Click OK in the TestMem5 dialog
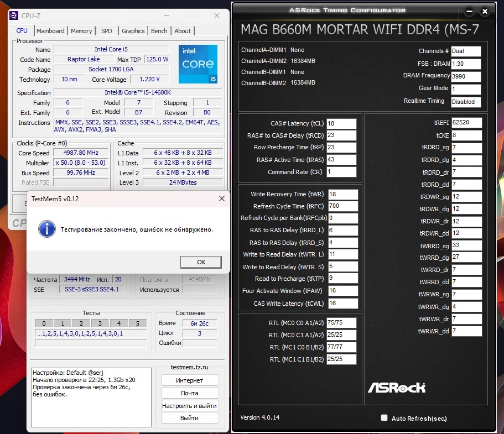 pos(201,262)
